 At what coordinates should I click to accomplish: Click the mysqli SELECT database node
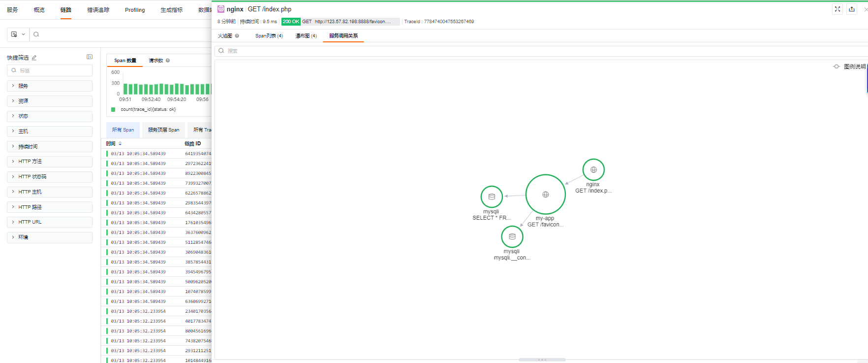click(492, 197)
